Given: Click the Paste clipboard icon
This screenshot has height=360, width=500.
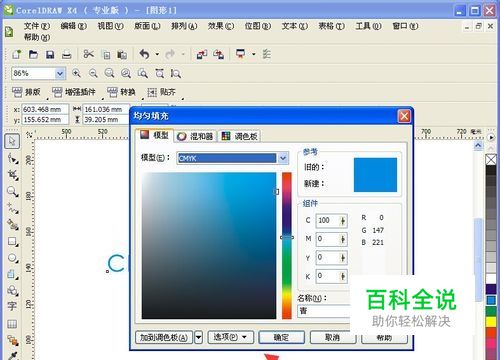Looking at the screenshot, I should (122, 54).
